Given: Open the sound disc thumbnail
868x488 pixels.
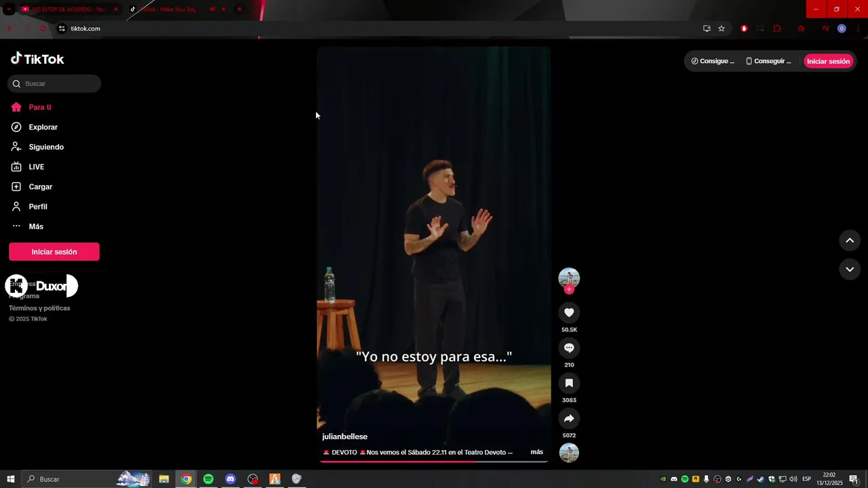Looking at the screenshot, I should (569, 453).
